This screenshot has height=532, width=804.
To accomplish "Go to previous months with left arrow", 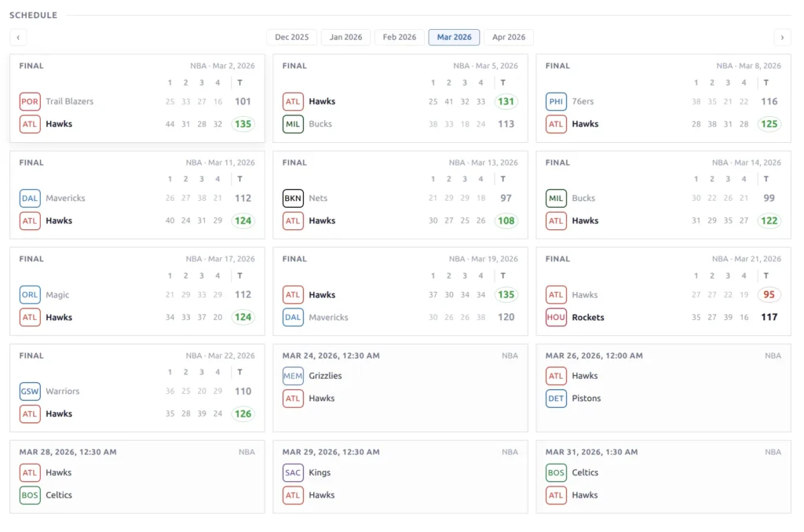I will [x=18, y=37].
